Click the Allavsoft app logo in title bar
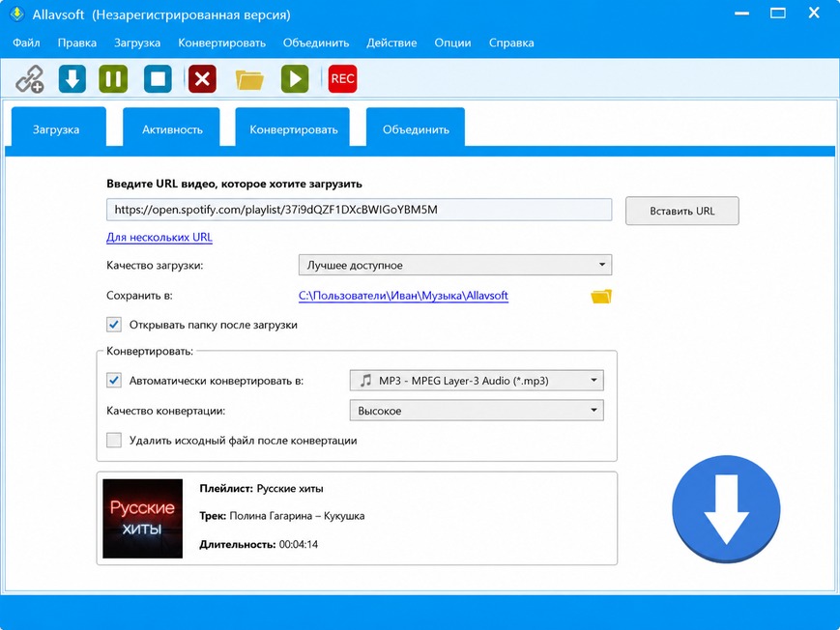Viewport: 840px width, 630px height. 16,14
